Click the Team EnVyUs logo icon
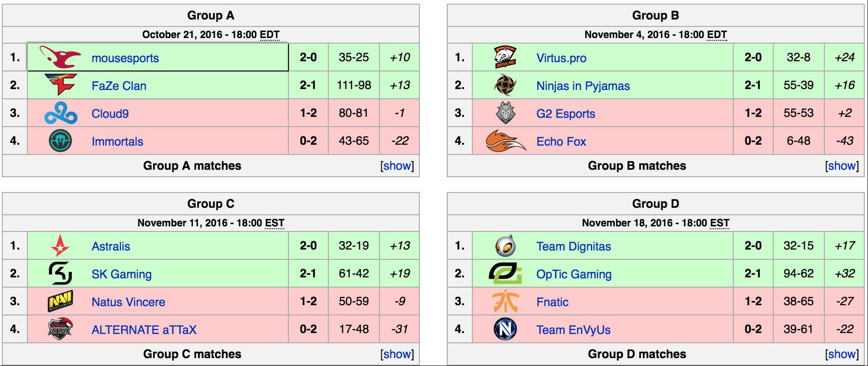Image resolution: width=868 pixels, height=366 pixels. [x=505, y=329]
